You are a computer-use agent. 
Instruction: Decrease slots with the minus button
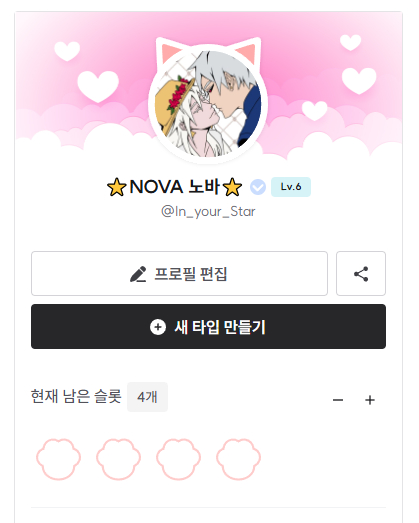point(338,400)
